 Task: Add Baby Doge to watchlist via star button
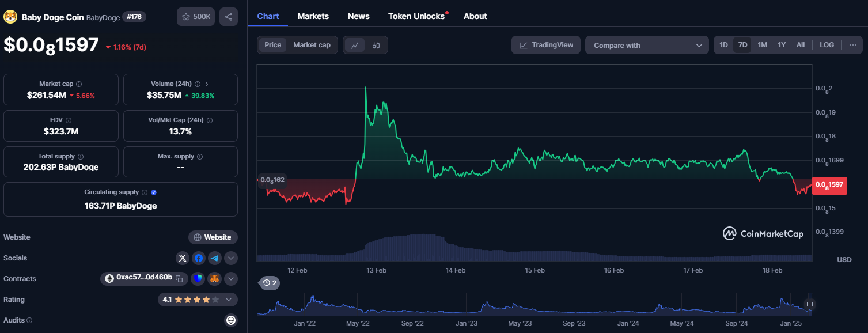coord(196,17)
